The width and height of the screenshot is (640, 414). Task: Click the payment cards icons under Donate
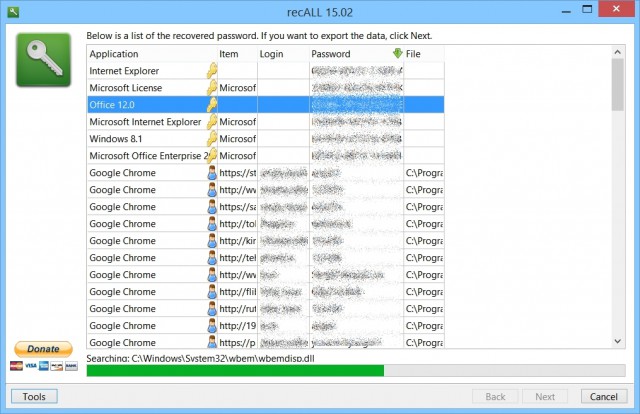click(x=44, y=365)
